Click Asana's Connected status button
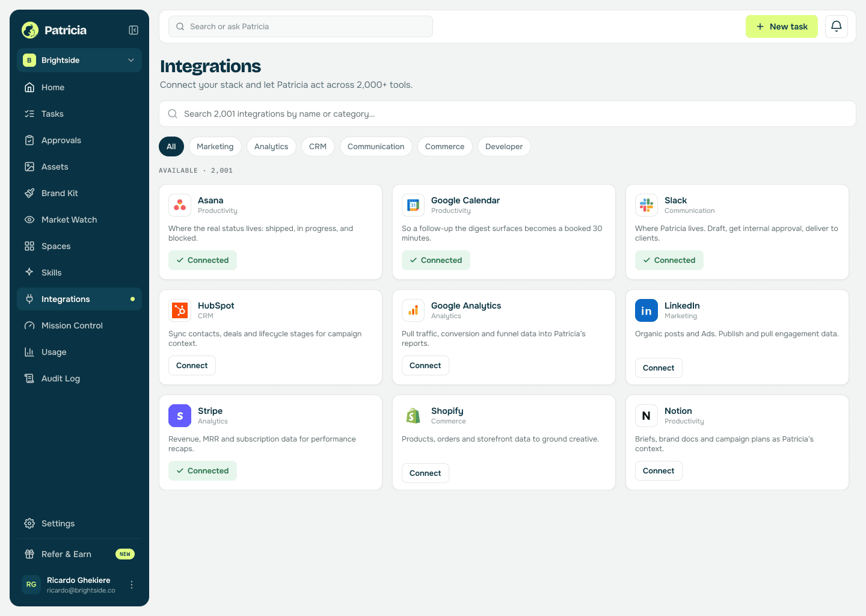 (x=203, y=260)
